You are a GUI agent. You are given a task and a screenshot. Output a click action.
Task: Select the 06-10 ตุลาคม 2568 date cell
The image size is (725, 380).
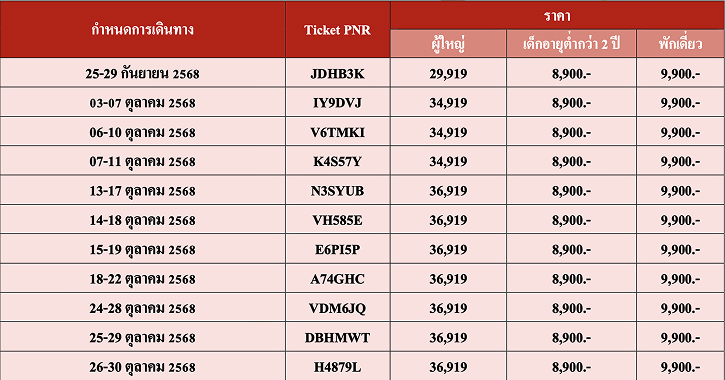click(x=142, y=132)
